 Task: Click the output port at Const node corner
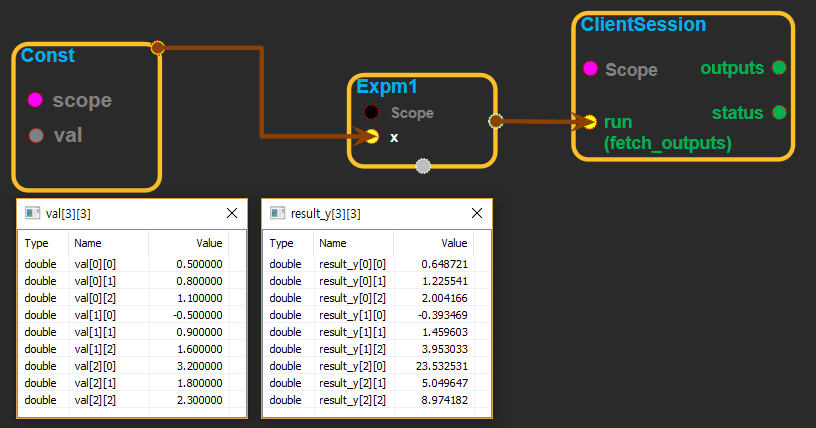[157, 47]
